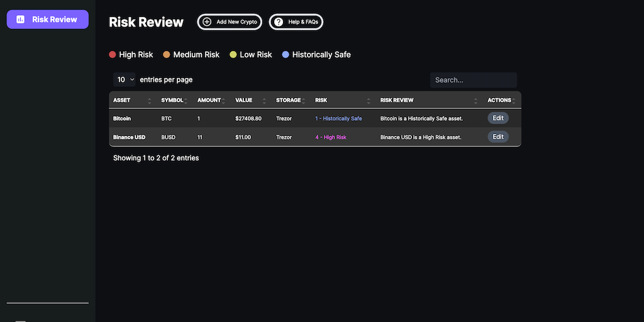Click the red High Risk legend dot
This screenshot has width=644, height=322.
113,55
